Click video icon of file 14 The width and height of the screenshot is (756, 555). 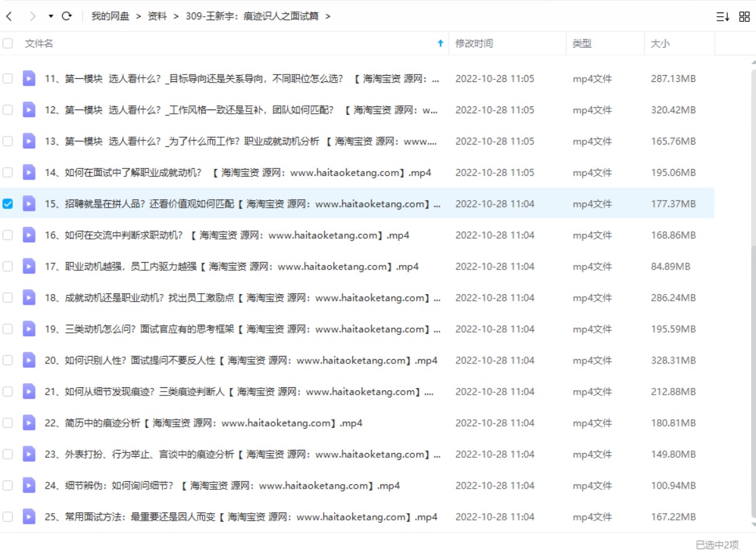point(29,172)
